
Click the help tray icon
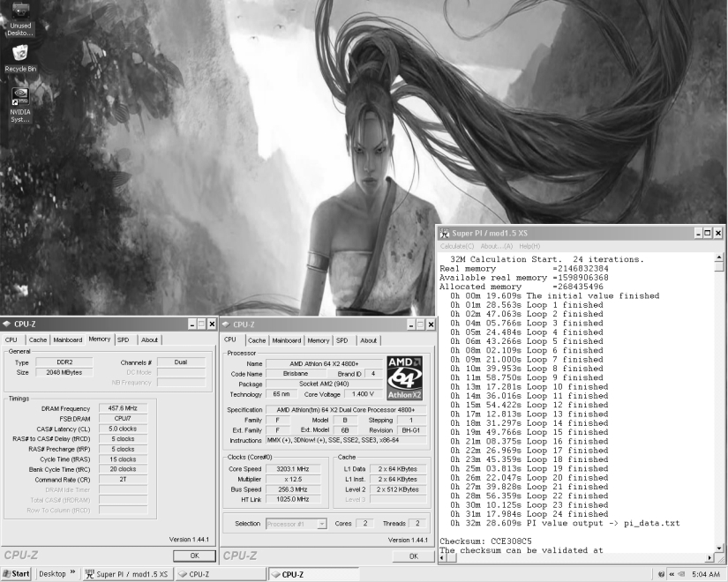coord(661,575)
